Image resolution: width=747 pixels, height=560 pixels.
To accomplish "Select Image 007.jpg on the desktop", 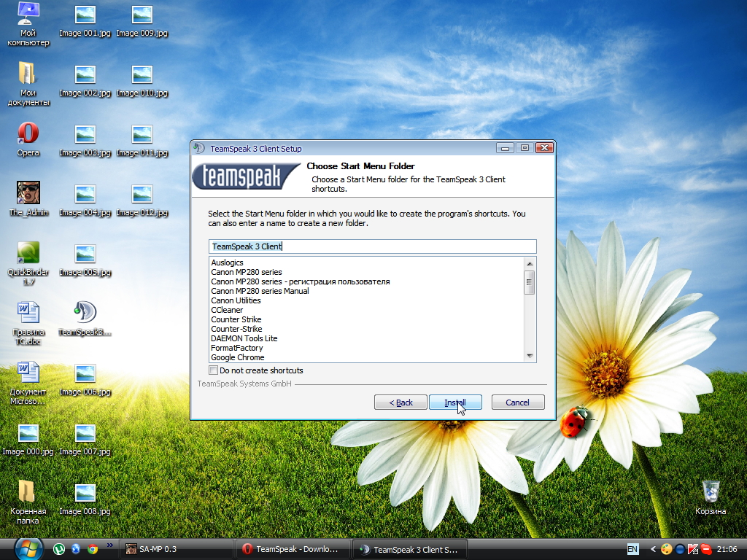I will tap(85, 438).
